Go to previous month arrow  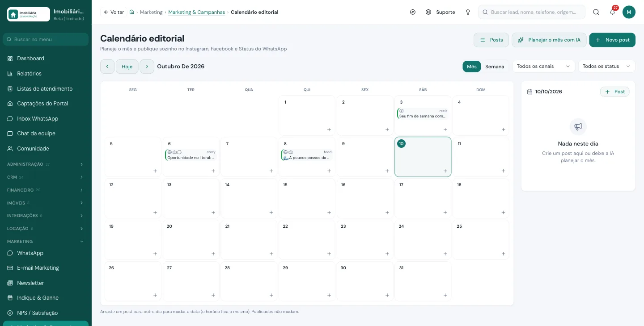point(107,67)
